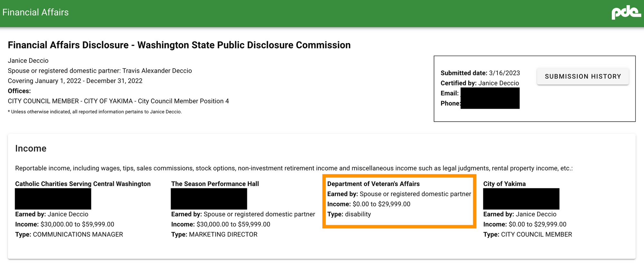
Task: Click the Phone label
Action: [450, 103]
